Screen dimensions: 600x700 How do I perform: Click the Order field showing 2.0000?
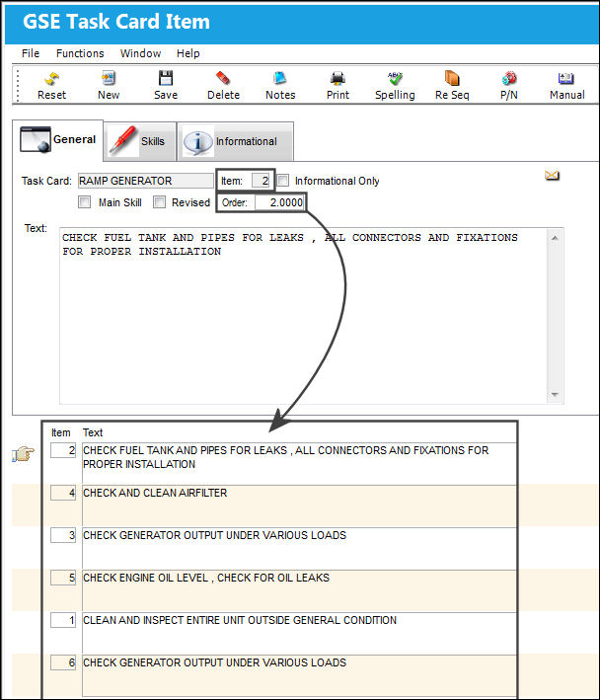pos(279,202)
